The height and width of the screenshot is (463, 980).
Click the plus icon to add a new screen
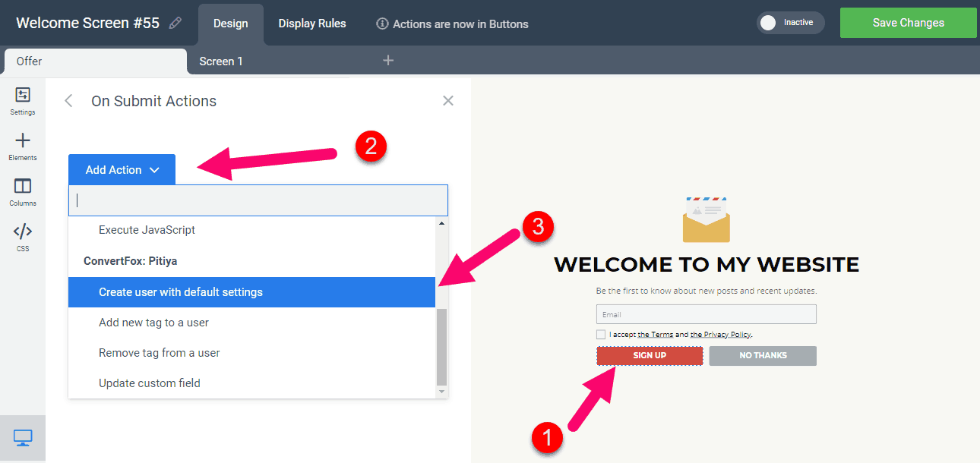(x=388, y=60)
